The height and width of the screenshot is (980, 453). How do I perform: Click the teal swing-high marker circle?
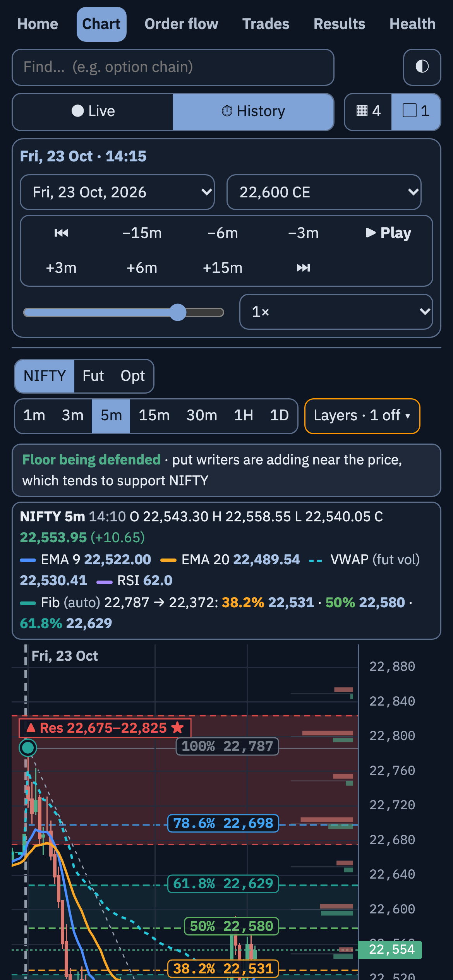(28, 747)
